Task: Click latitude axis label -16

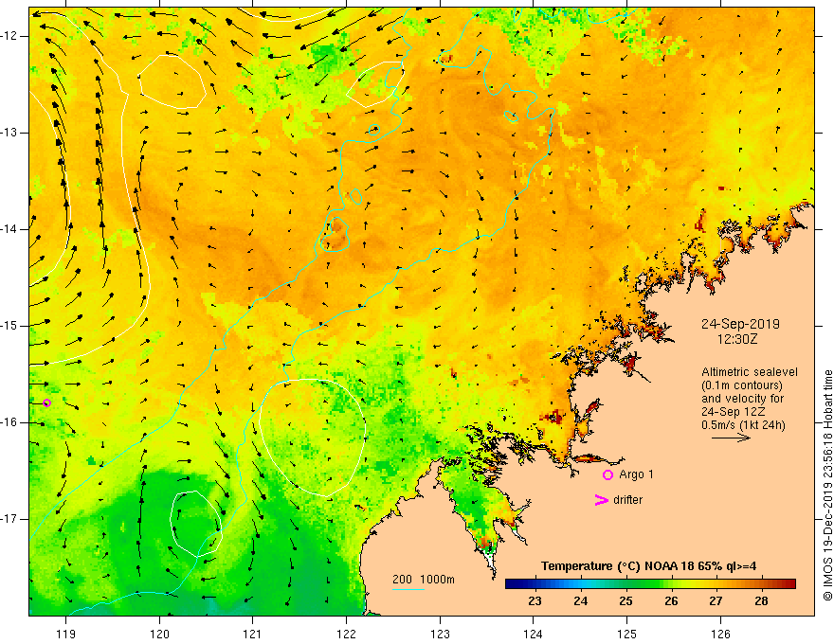Action: pyautogui.click(x=9, y=422)
